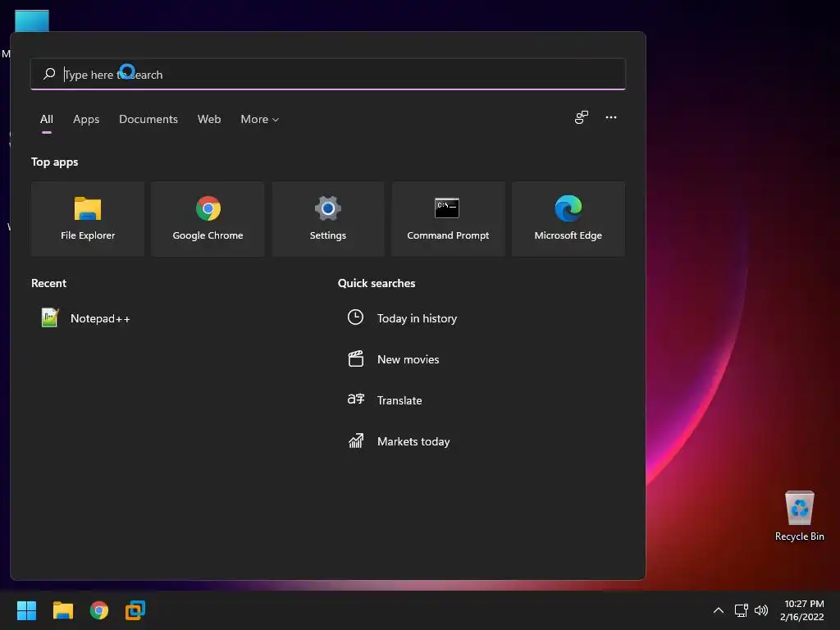Open search feedback sharing icon

pyautogui.click(x=582, y=117)
